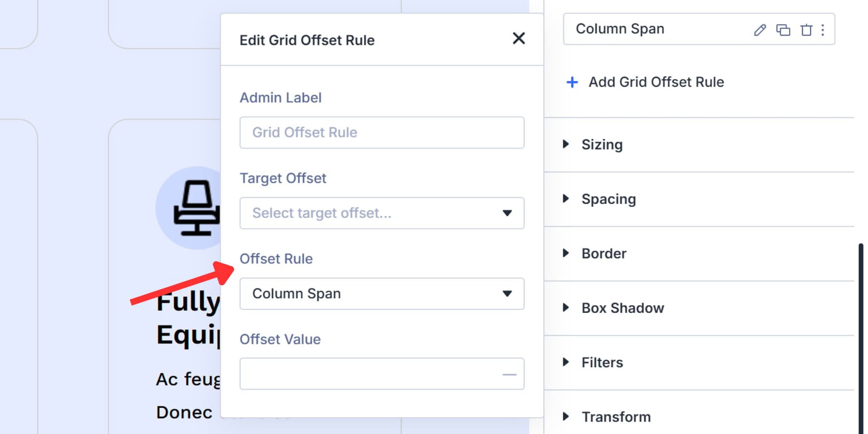This screenshot has width=868, height=434.
Task: Click the caret arrow on the Offset Rule dropdown
Action: (x=507, y=294)
